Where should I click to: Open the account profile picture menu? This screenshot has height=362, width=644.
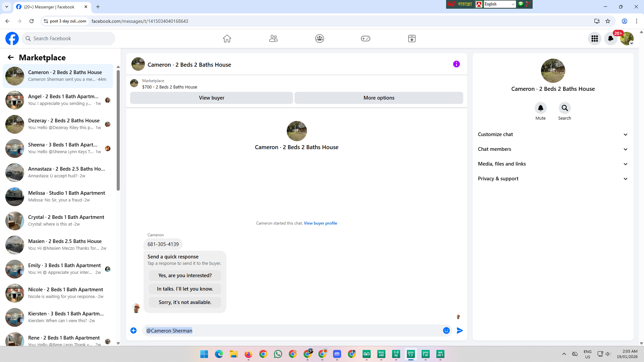[627, 39]
